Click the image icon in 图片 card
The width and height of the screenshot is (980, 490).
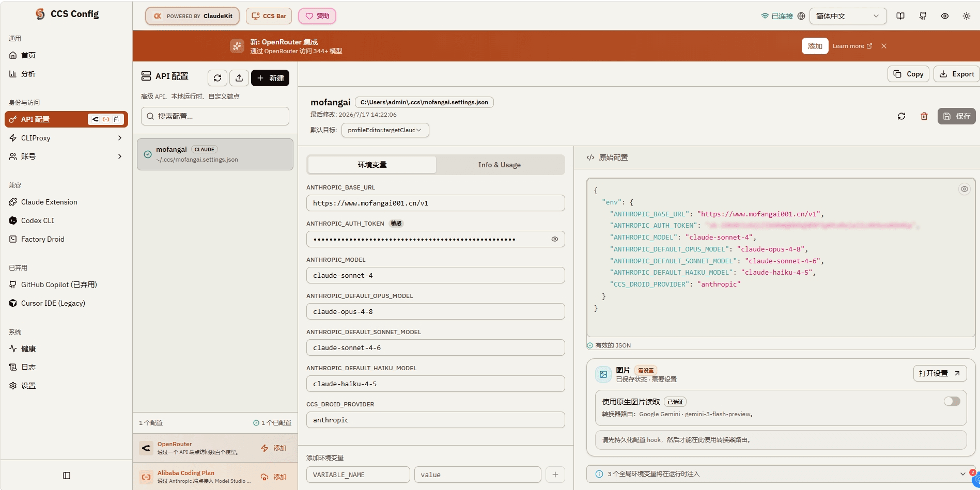[x=603, y=374]
